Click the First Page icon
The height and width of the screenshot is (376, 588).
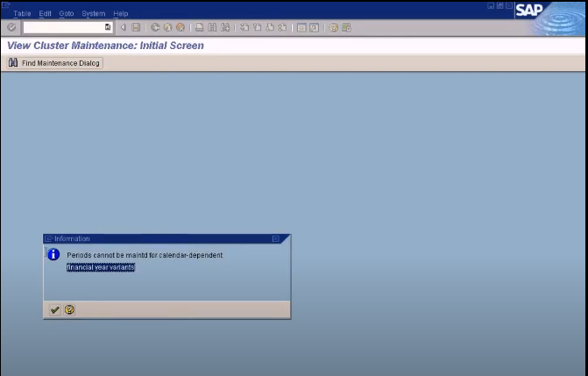point(244,27)
